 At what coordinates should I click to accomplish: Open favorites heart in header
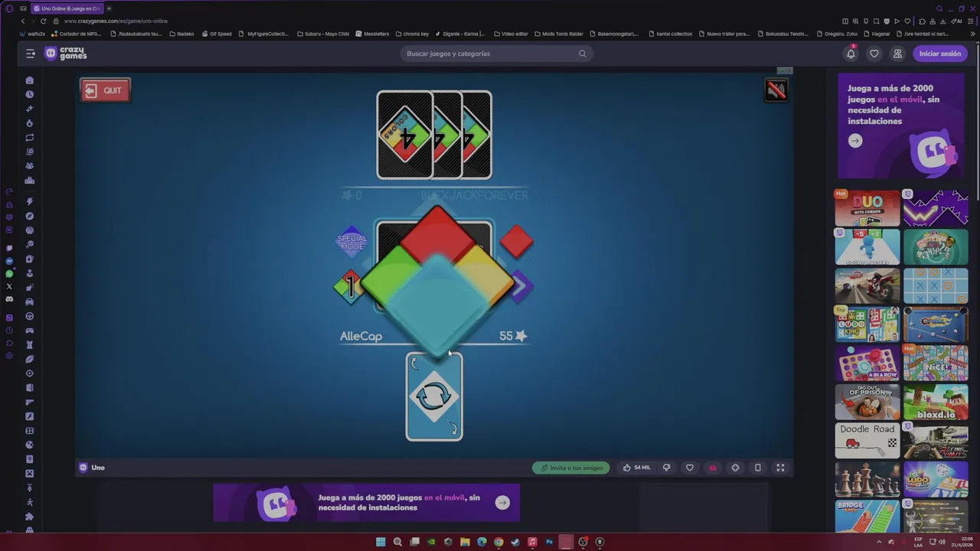tap(874, 54)
